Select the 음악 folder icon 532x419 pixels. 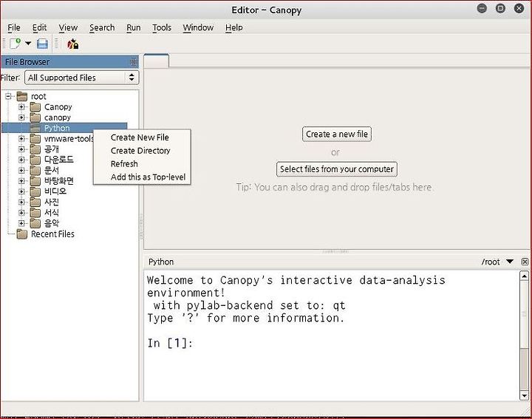point(35,223)
